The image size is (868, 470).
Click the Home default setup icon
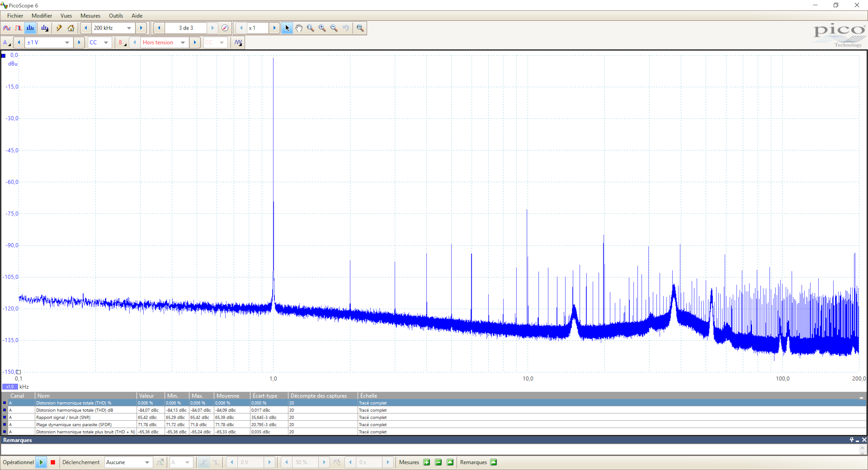71,28
